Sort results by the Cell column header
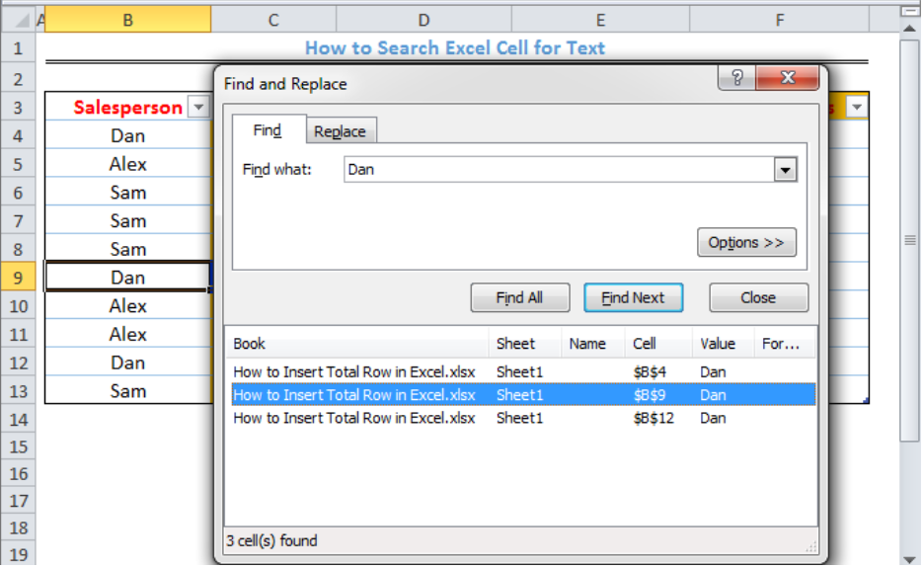 [658, 344]
